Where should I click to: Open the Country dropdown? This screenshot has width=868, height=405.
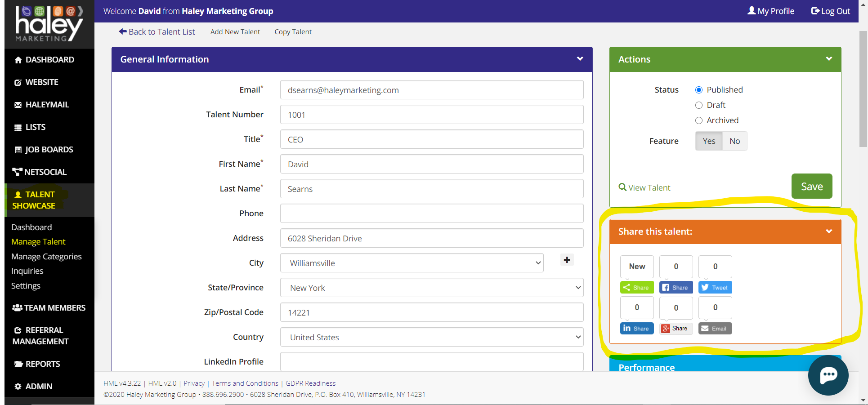pos(432,337)
